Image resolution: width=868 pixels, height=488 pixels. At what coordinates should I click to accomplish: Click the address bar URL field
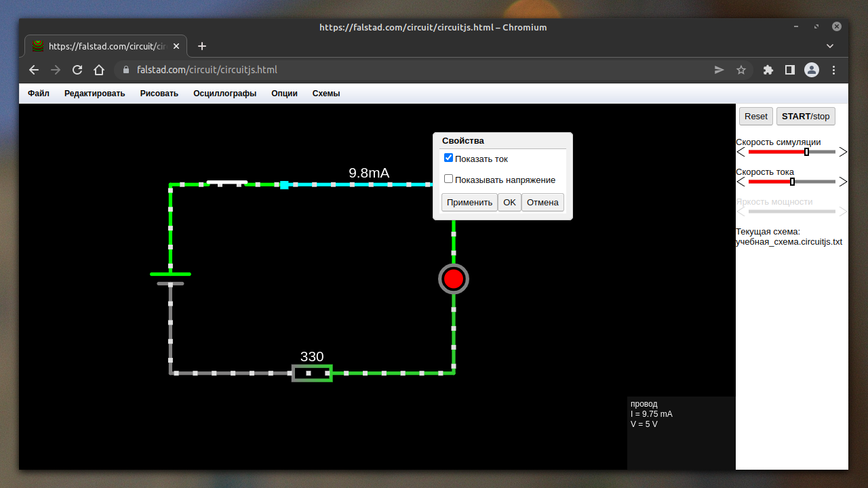click(407, 70)
